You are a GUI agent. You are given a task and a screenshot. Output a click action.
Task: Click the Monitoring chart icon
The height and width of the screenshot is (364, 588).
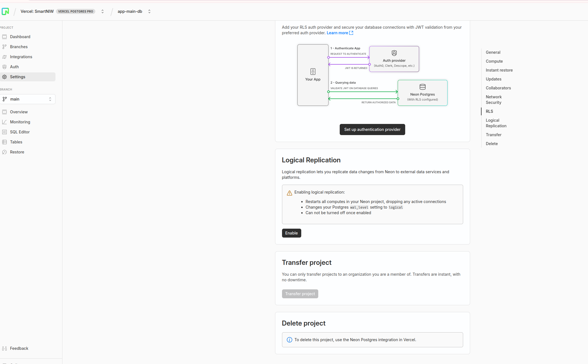pyautogui.click(x=4, y=122)
